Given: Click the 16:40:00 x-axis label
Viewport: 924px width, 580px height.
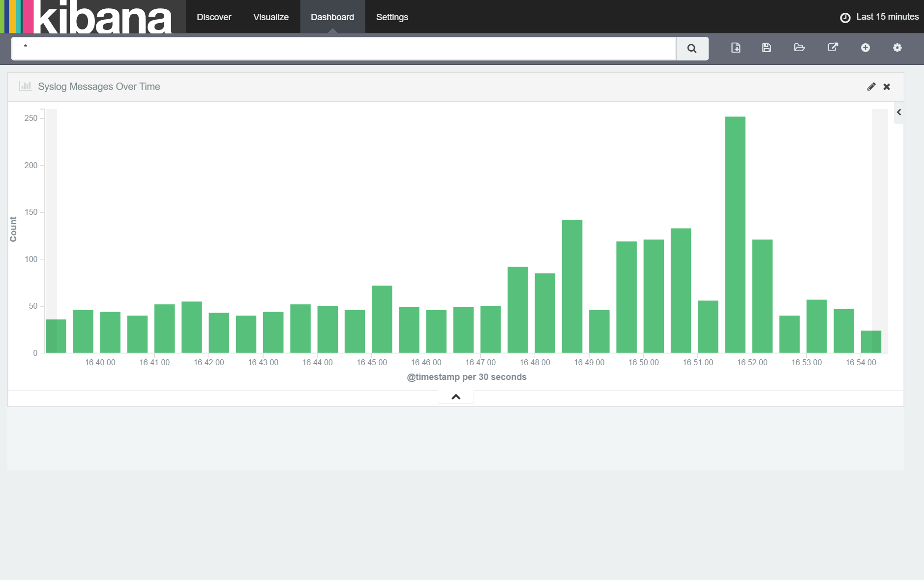Looking at the screenshot, I should (x=100, y=362).
